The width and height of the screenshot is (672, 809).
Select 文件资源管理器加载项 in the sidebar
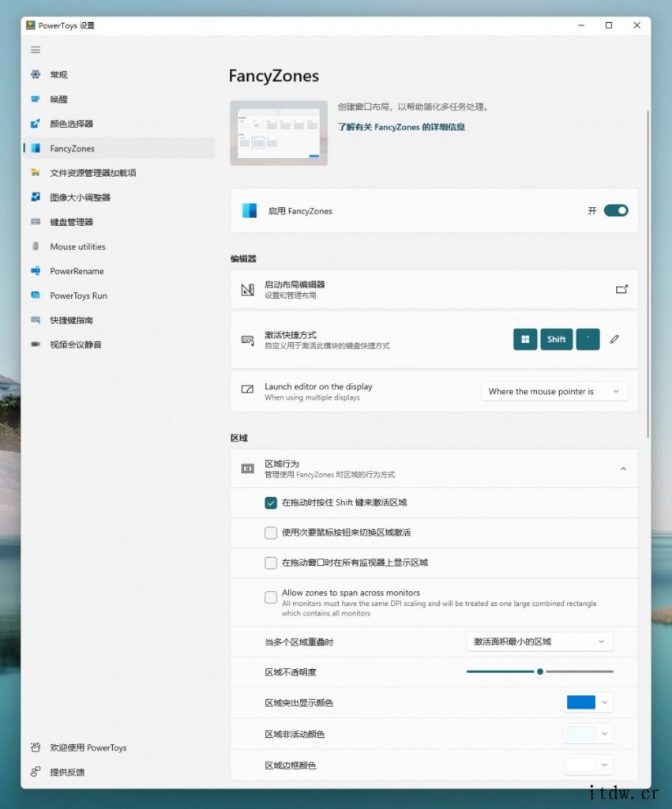click(118, 172)
